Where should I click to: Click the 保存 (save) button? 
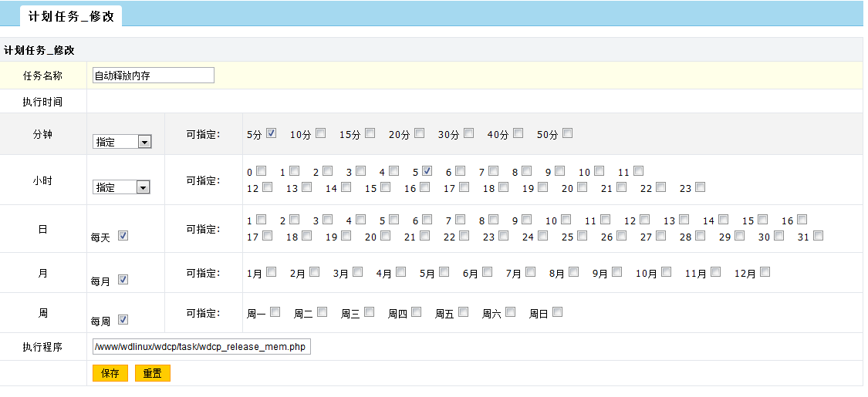coord(110,373)
